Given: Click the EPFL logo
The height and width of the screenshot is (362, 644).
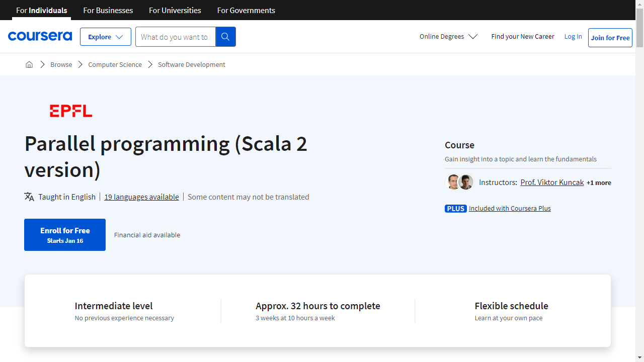Looking at the screenshot, I should 71,111.
